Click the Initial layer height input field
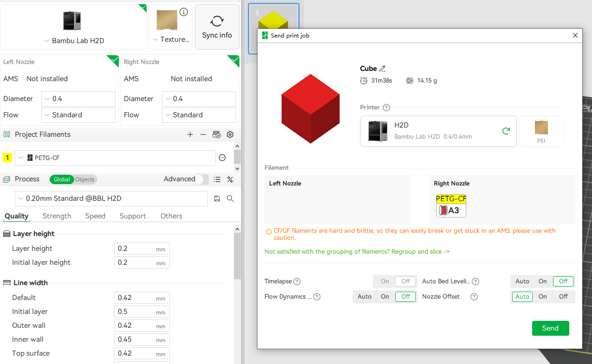Screen dimensions: 592x364 click(142, 262)
